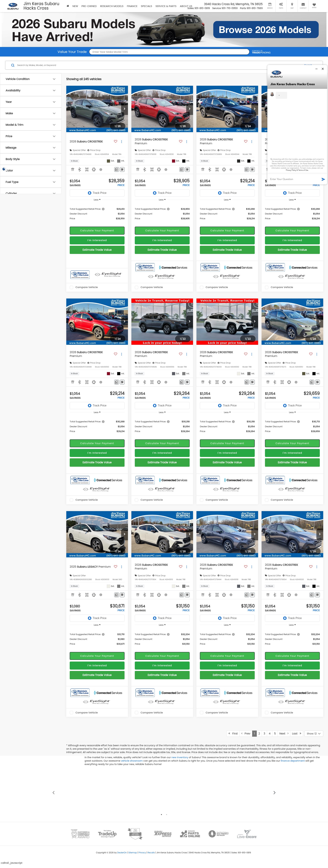Favorite the $28,359 Crosstrek with heart icon
328x868 pixels.
116,142
